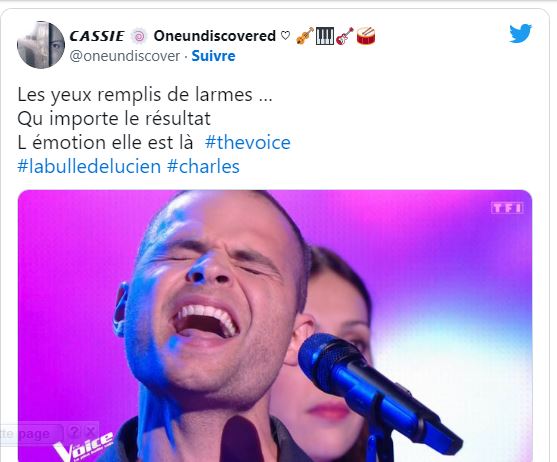Click the blue Twitter bird logo
557x462 pixels.
coord(520,33)
